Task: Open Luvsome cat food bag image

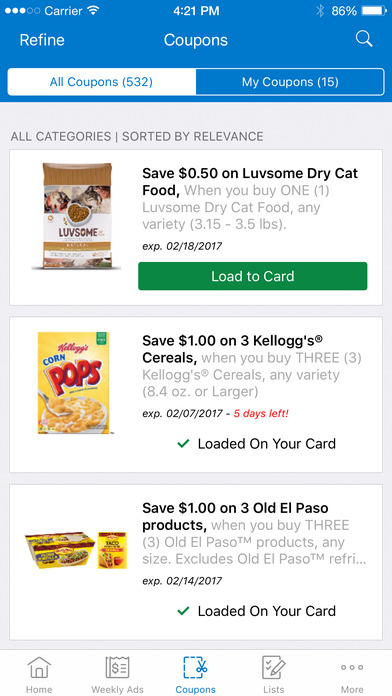Action: pyautogui.click(x=76, y=216)
